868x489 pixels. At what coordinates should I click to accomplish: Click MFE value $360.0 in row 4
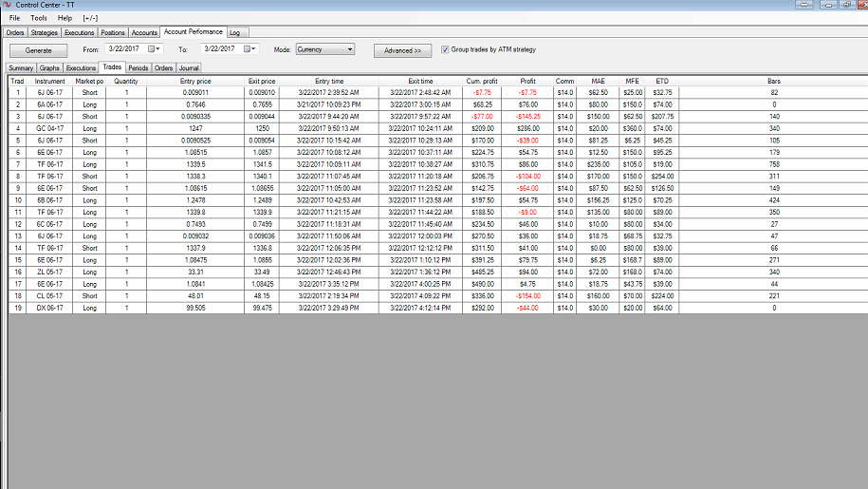pos(632,128)
